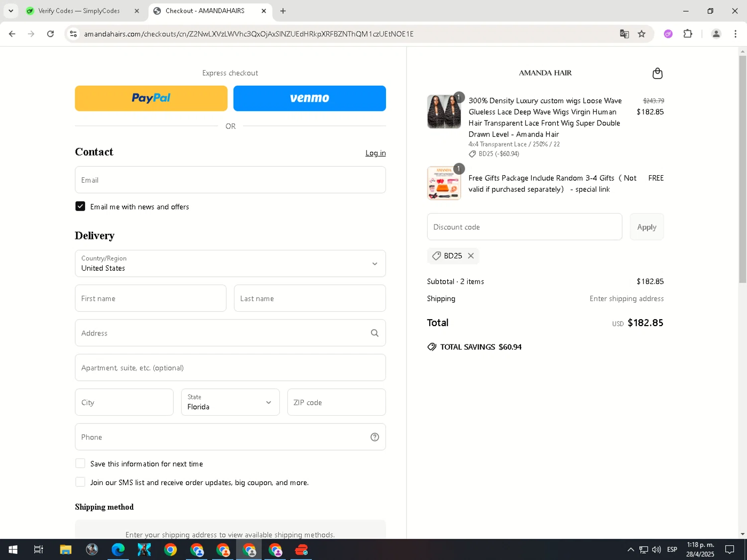
Task: Open the notification center icon
Action: (730, 550)
